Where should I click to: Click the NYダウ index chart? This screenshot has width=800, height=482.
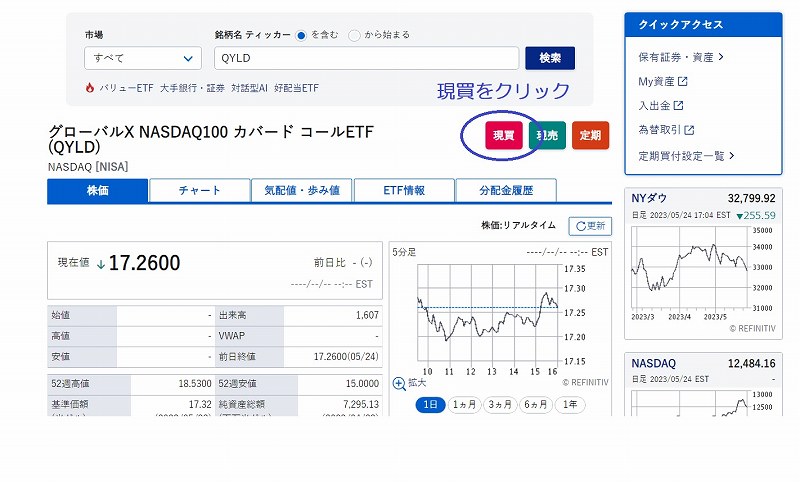click(x=690, y=268)
